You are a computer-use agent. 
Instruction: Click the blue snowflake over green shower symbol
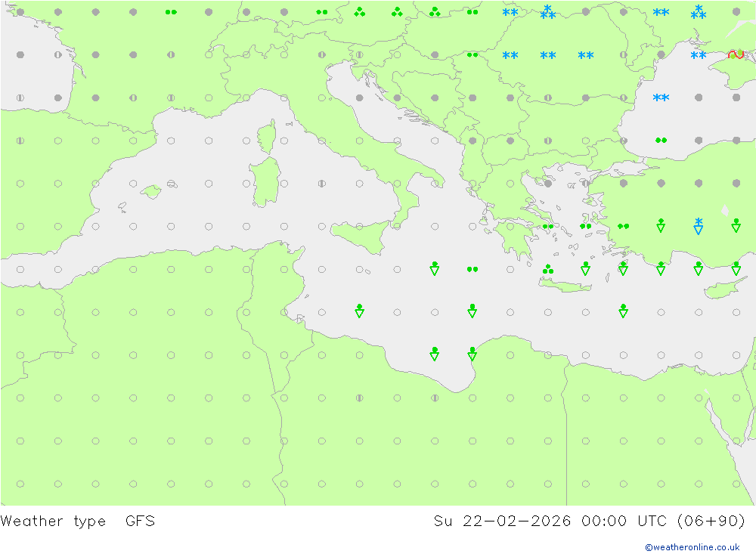coord(699,225)
